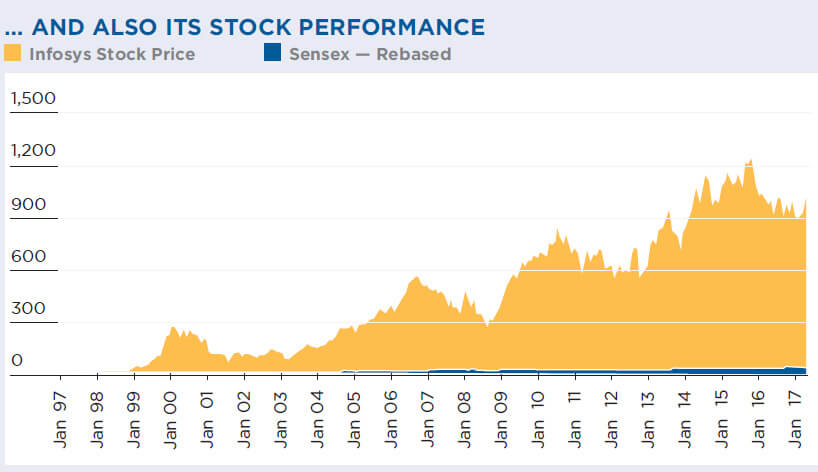Select the 900 y-axis value
The image size is (818, 472).
27,204
